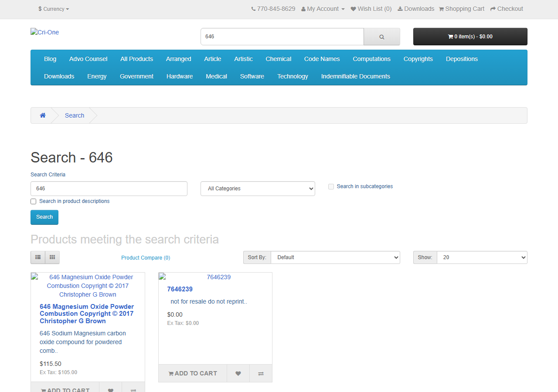Expand the 0 item(s) cart dropdown
The width and height of the screenshot is (558, 392).
pyautogui.click(x=470, y=37)
